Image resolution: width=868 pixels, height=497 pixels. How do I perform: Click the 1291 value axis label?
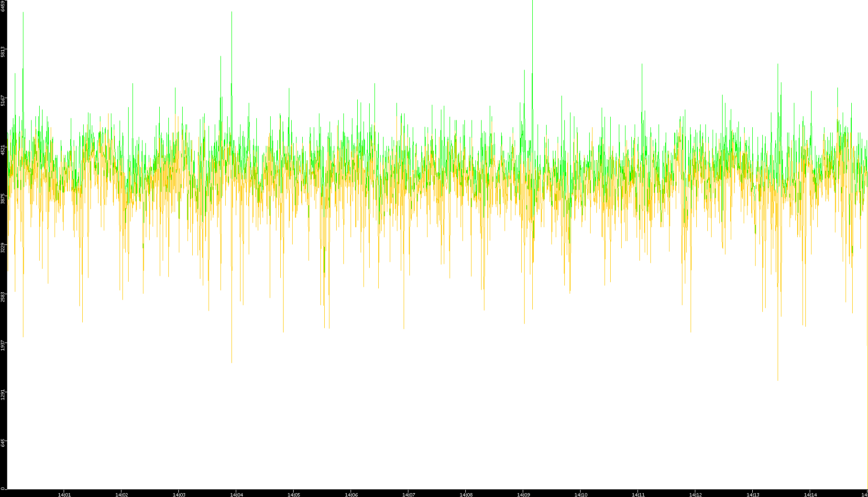click(x=3, y=395)
